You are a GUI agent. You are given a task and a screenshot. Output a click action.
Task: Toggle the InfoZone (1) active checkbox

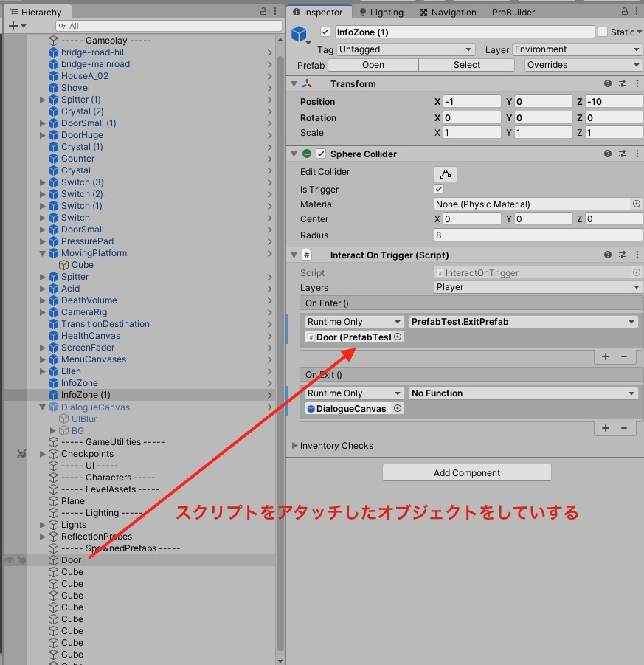[x=325, y=32]
